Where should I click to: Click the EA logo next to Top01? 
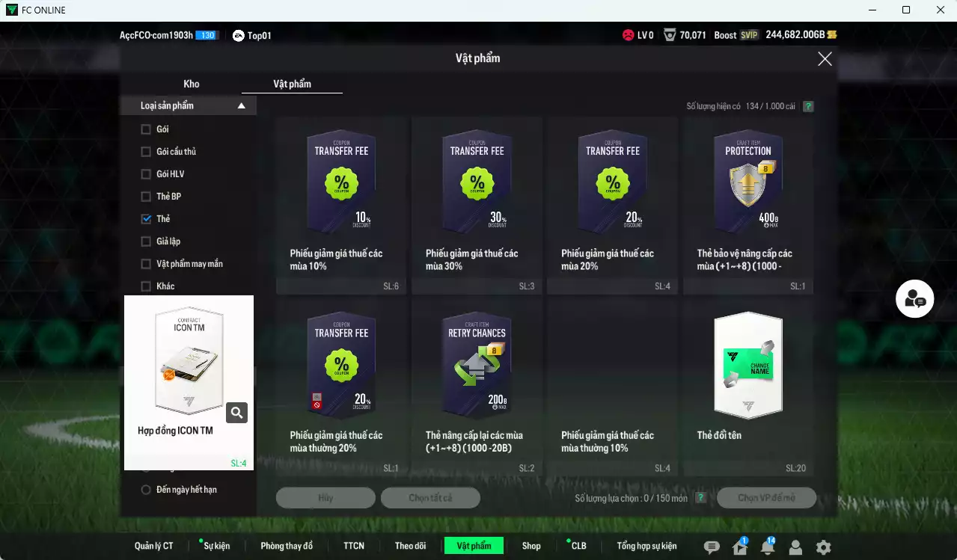click(239, 35)
